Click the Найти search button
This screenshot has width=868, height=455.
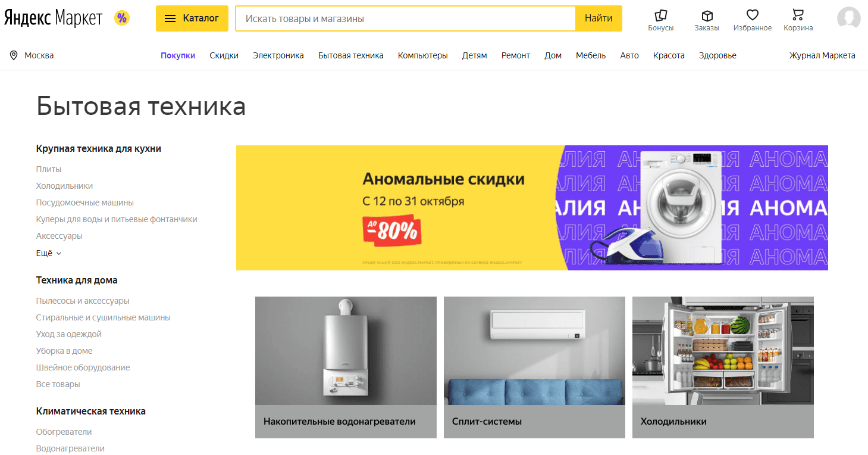(598, 18)
